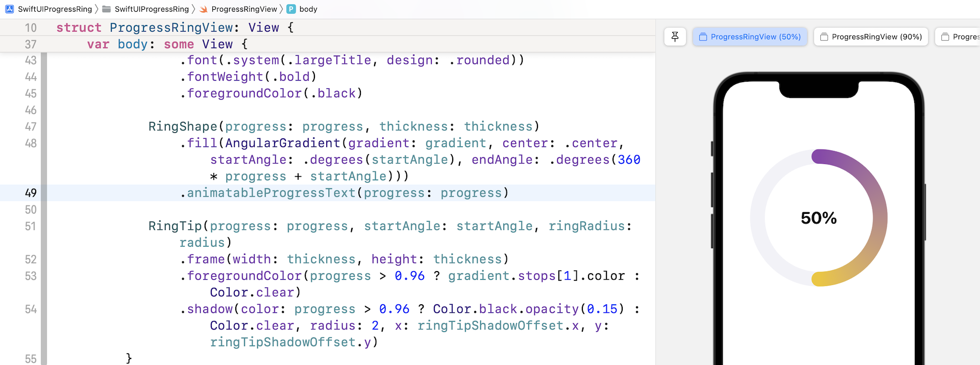Click .font(.system(.largeTitle line 43
The height and width of the screenshot is (365, 980).
(352, 60)
